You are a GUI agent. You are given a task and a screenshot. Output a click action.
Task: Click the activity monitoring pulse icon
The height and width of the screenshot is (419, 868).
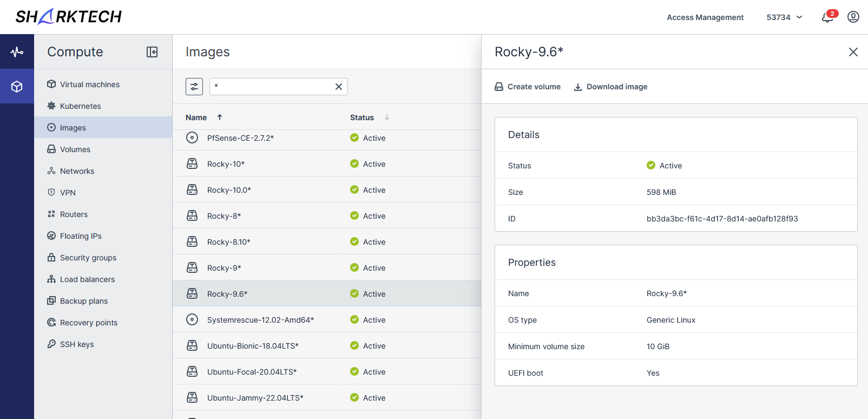[x=17, y=52]
